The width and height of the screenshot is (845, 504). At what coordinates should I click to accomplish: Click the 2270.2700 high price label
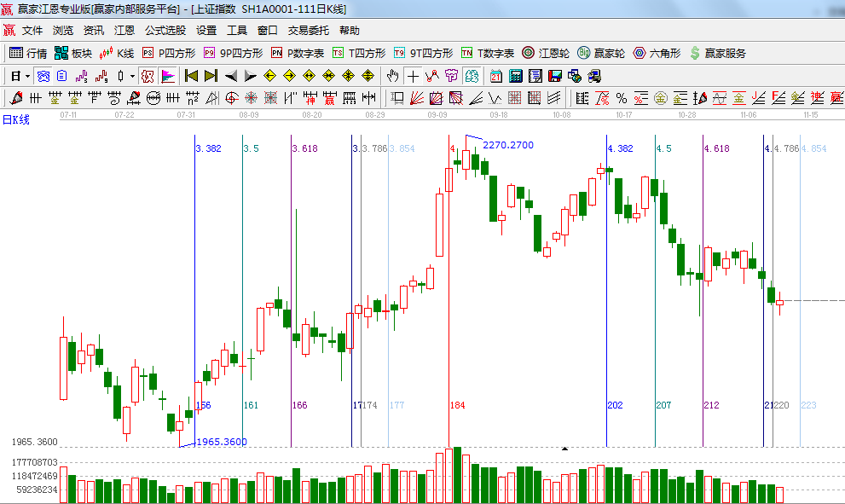pyautogui.click(x=508, y=145)
